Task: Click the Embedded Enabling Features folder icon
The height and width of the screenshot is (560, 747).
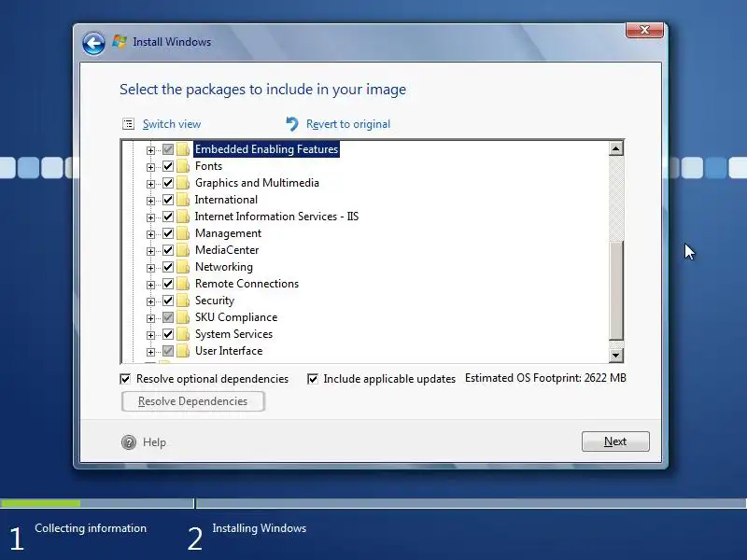Action: point(183,149)
